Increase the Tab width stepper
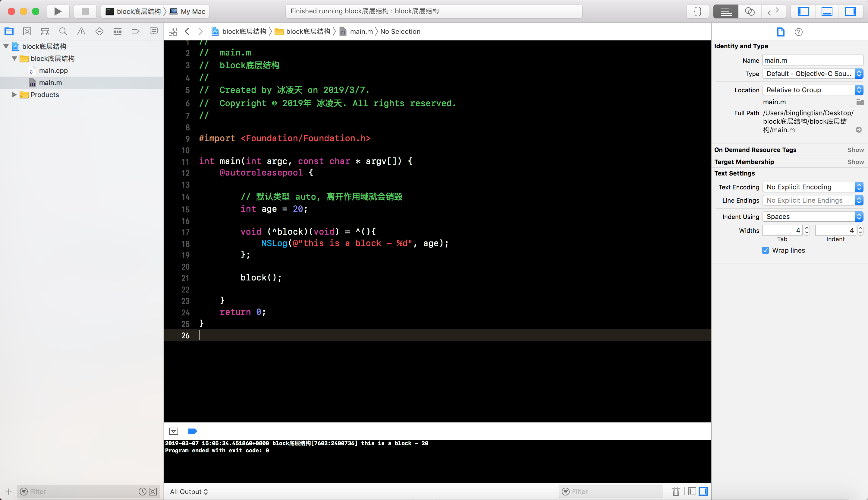Image resolution: width=868 pixels, height=500 pixels. point(807,228)
